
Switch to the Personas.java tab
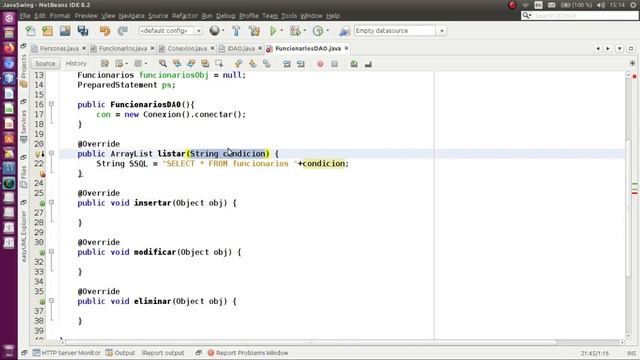(x=59, y=49)
